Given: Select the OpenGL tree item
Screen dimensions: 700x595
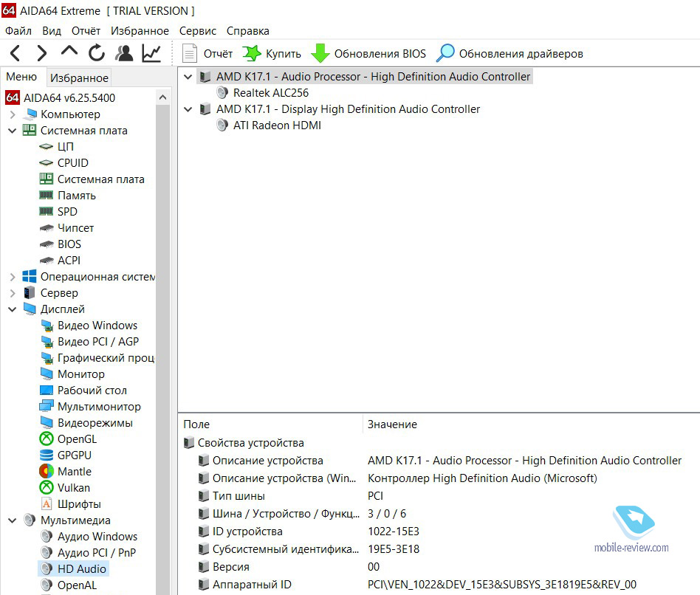Looking at the screenshot, I should click(68, 439).
